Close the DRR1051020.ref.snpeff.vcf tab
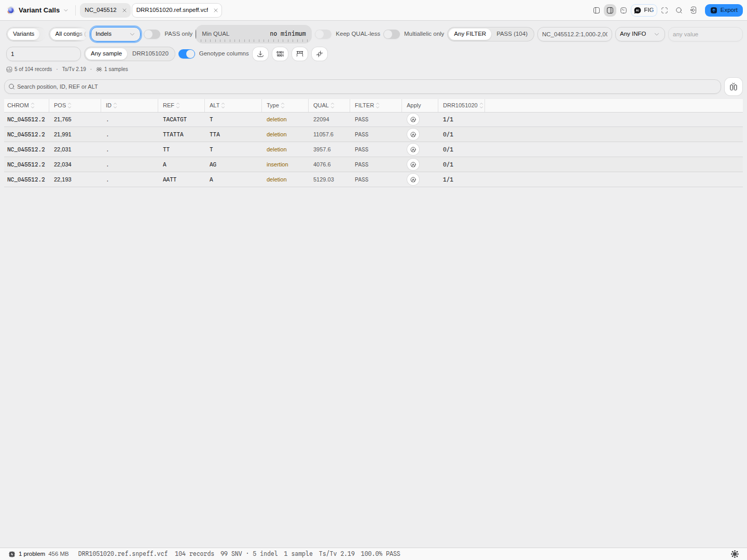The height and width of the screenshot is (560, 747). pyautogui.click(x=216, y=10)
